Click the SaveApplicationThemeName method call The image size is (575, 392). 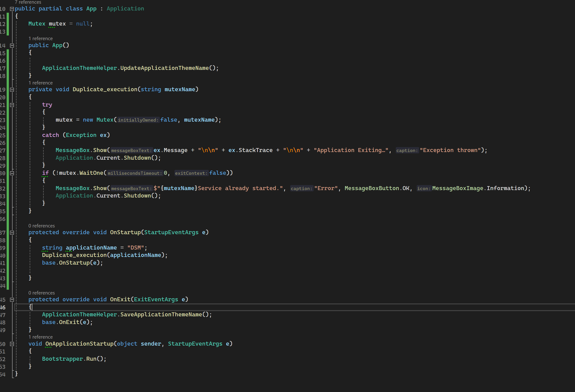(x=161, y=314)
